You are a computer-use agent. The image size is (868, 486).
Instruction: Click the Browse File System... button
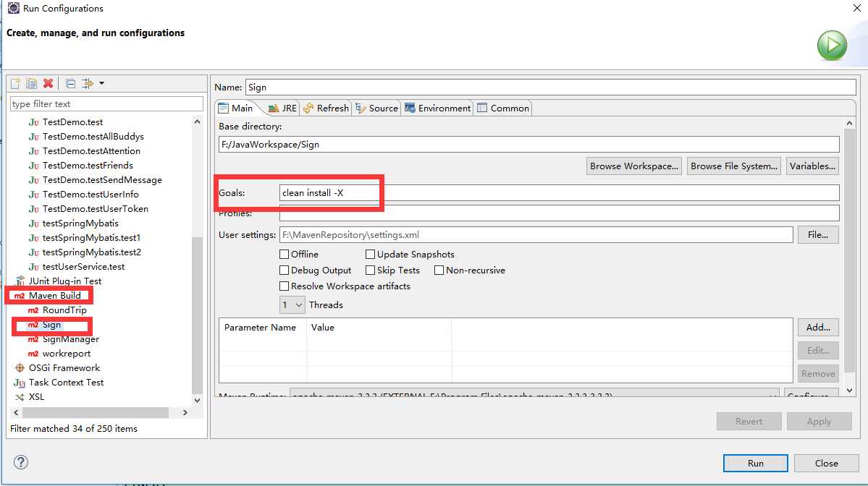734,166
